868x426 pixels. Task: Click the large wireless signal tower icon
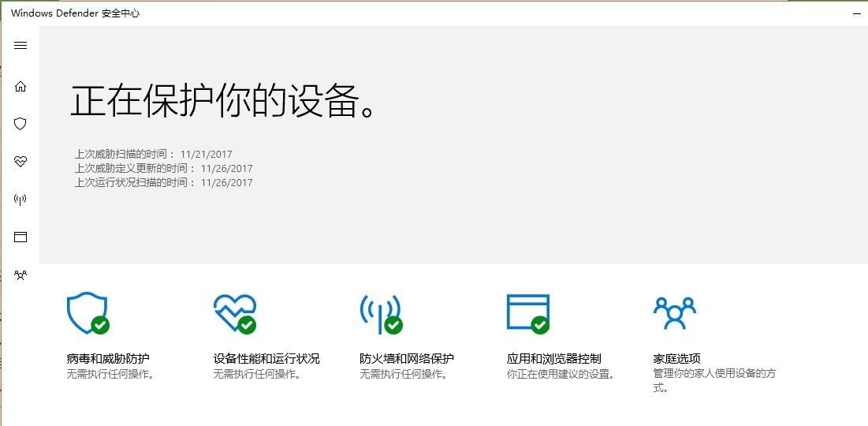click(381, 313)
